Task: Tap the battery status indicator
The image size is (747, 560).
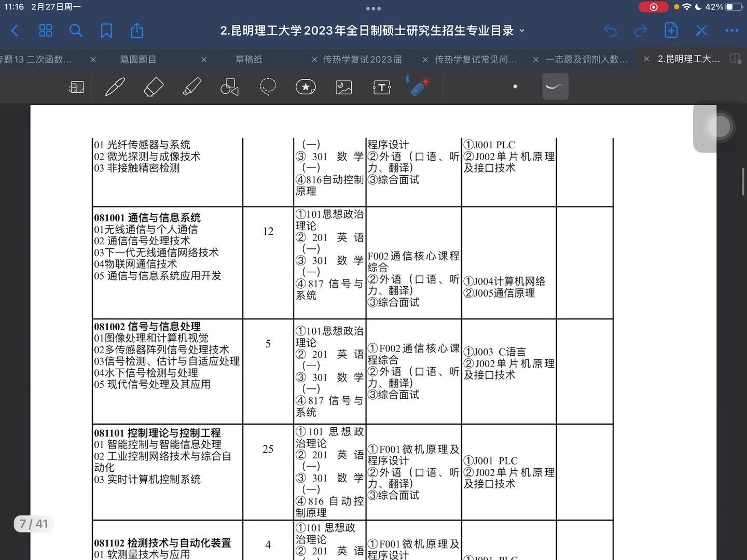Action: (732, 7)
